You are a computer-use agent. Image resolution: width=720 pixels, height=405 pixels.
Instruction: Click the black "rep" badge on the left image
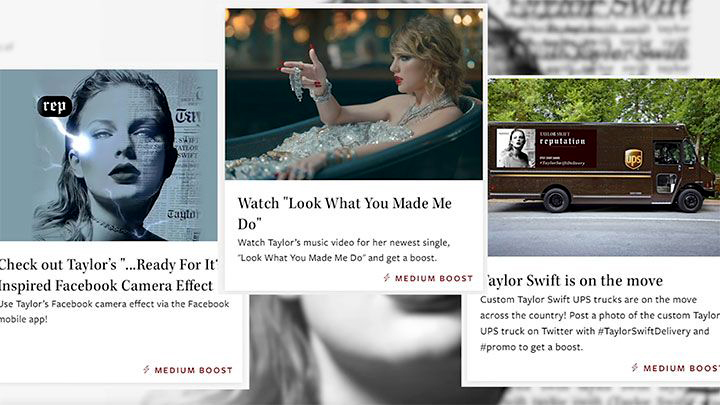click(x=55, y=106)
